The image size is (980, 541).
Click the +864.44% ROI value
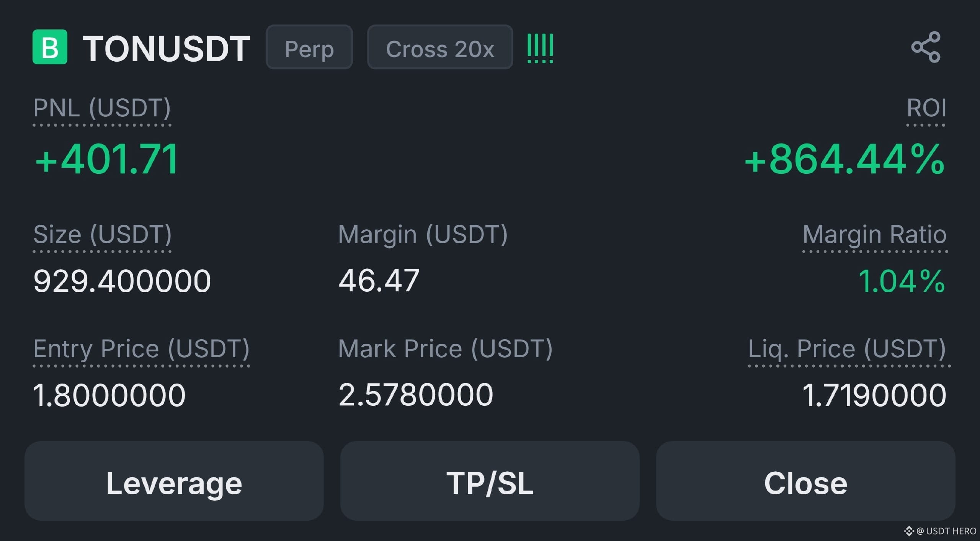845,159
